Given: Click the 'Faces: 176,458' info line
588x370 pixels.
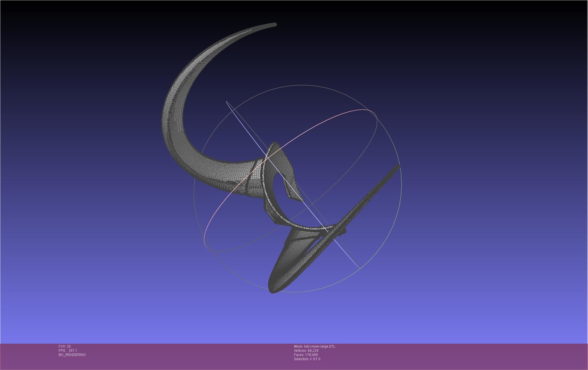Looking at the screenshot, I should click(x=306, y=355).
